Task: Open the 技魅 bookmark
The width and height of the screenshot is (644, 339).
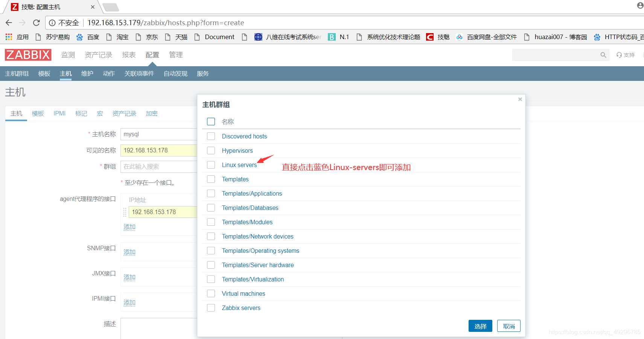Action: (x=438, y=37)
